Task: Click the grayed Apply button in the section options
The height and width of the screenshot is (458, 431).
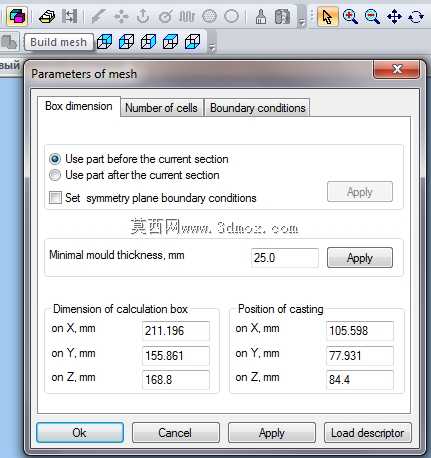Action: pyautogui.click(x=360, y=192)
